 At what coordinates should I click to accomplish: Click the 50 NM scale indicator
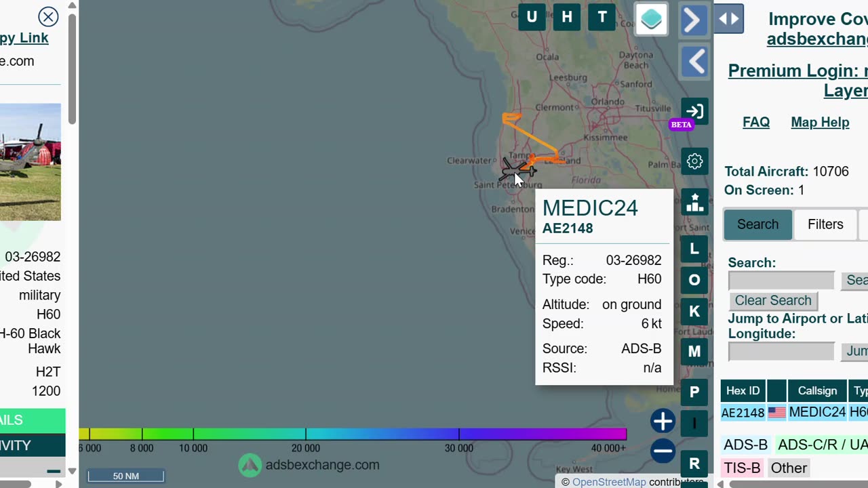pyautogui.click(x=125, y=476)
